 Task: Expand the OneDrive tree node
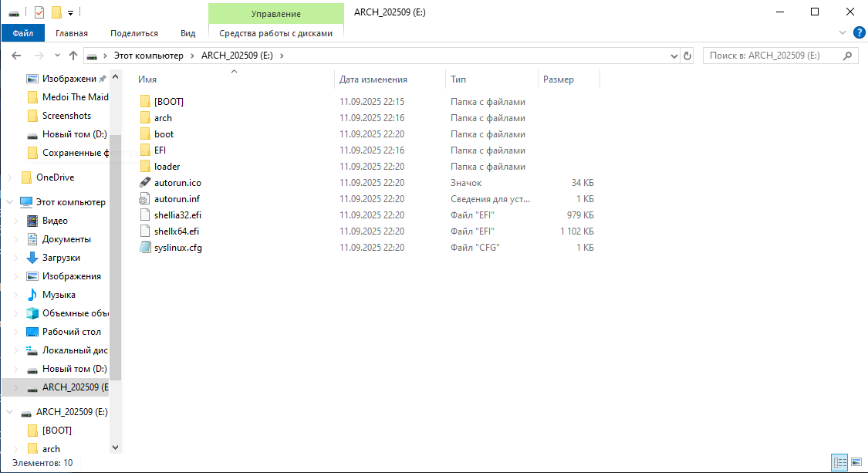pos(9,177)
